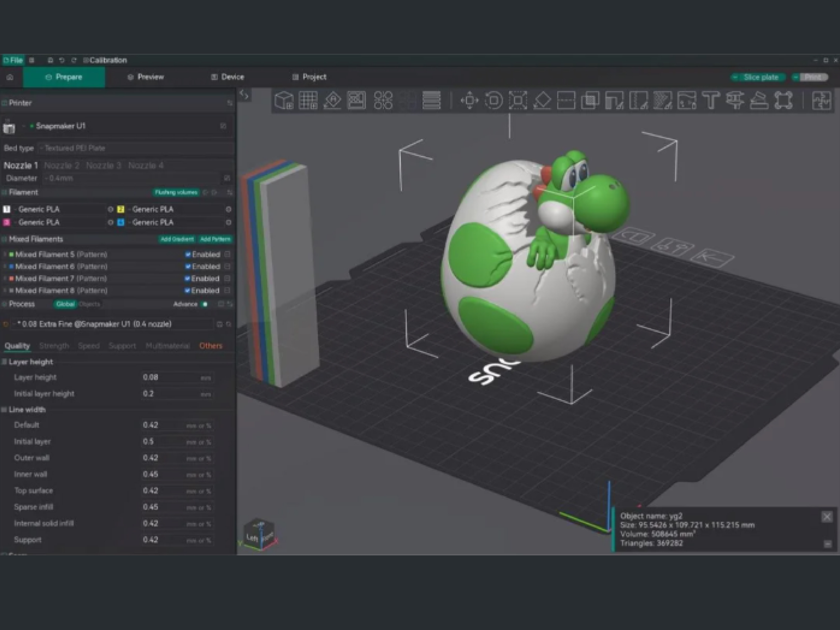Toggle the Assembly view icon
The image size is (840, 630).
point(822,100)
